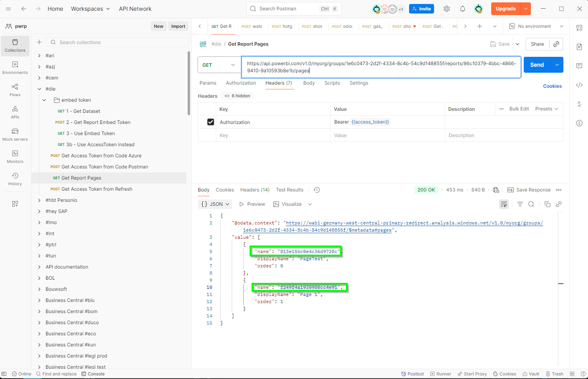Open the documentation icon in right sidebar
This screenshot has height=379, width=588.
[x=579, y=47]
